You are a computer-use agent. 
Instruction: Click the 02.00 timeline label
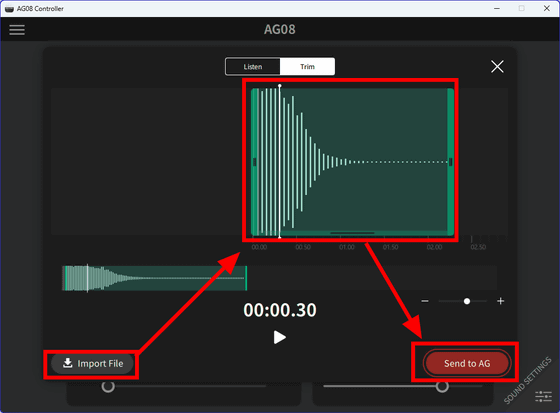point(434,247)
